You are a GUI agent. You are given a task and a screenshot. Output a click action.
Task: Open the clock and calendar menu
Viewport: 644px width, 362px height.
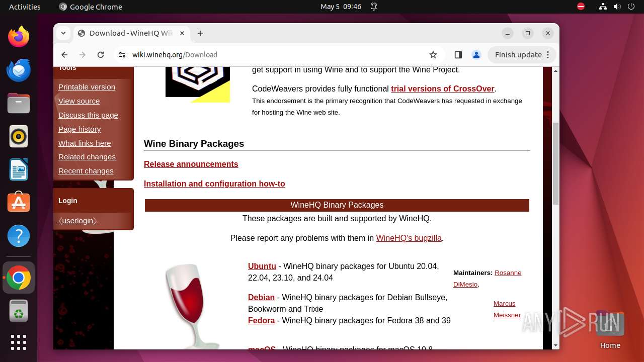(341, 7)
